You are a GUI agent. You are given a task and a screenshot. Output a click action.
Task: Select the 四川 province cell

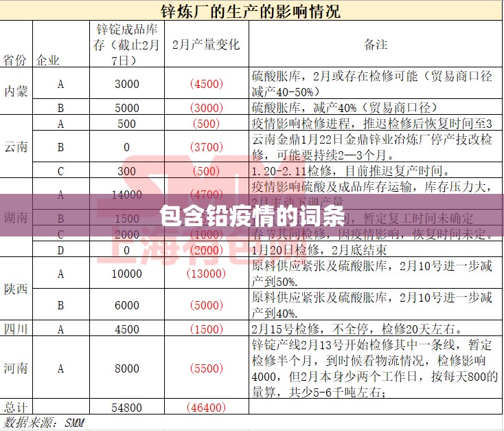pos(16,329)
